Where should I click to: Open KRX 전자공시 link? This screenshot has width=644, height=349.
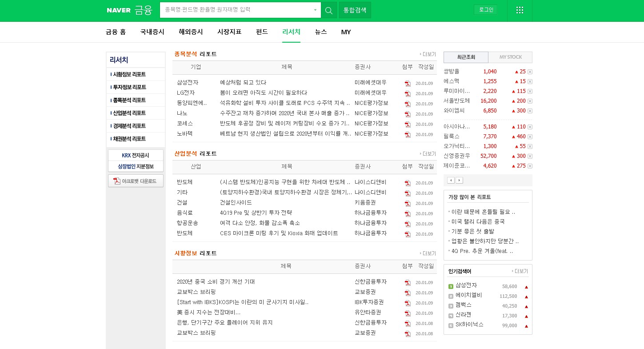point(136,156)
